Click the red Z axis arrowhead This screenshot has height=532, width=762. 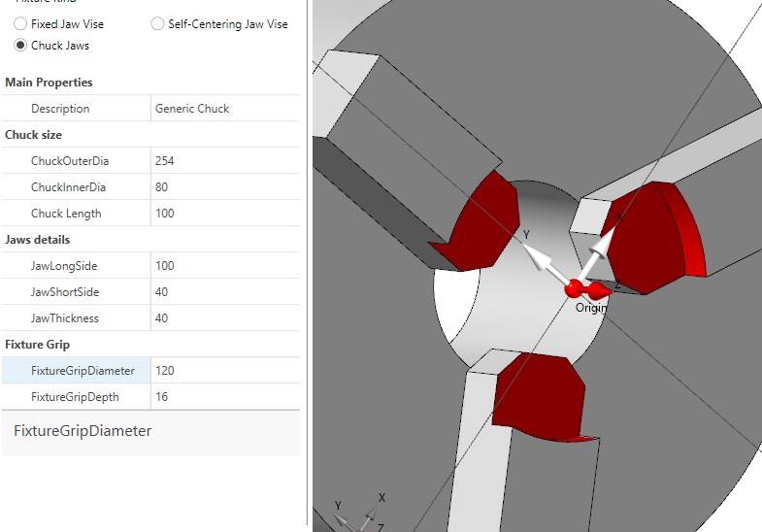[600, 289]
